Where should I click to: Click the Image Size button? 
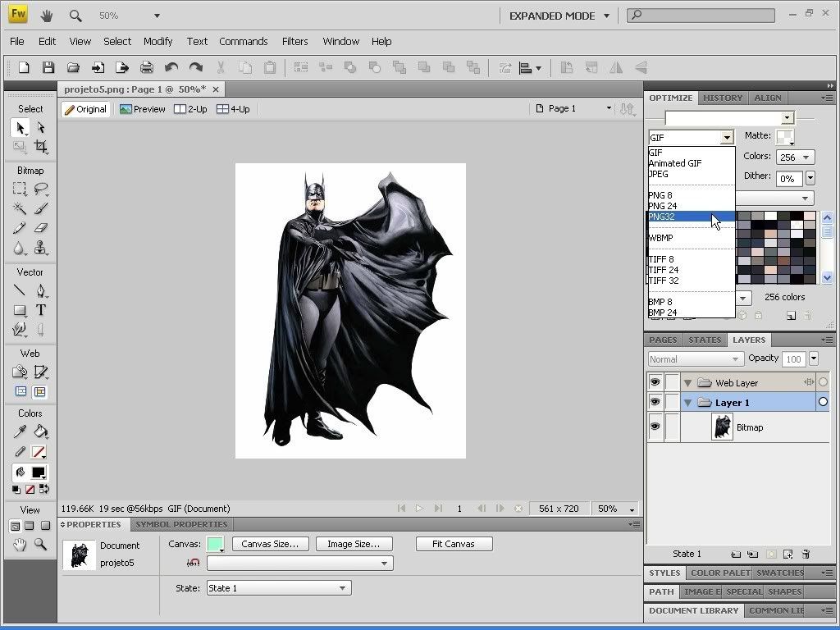tap(354, 544)
